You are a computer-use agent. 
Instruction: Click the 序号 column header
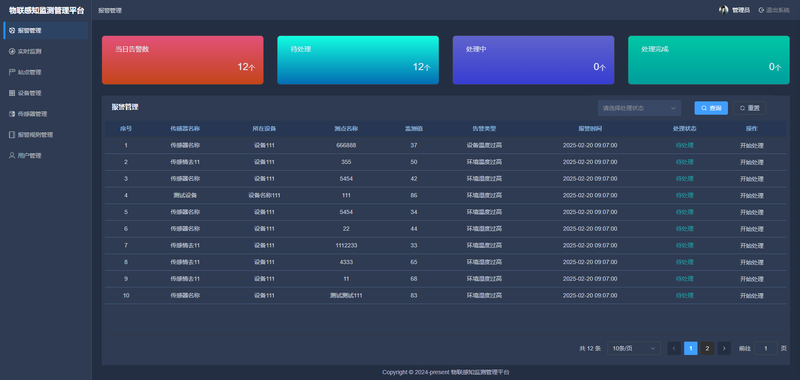point(126,129)
